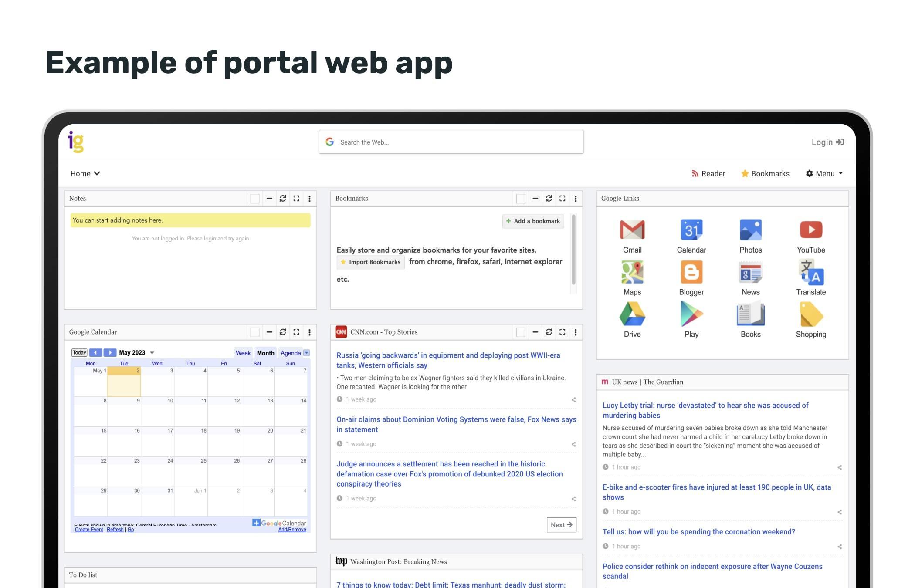Open the Google Drive icon
Viewport: 915px width, 588px height.
pyautogui.click(x=632, y=314)
